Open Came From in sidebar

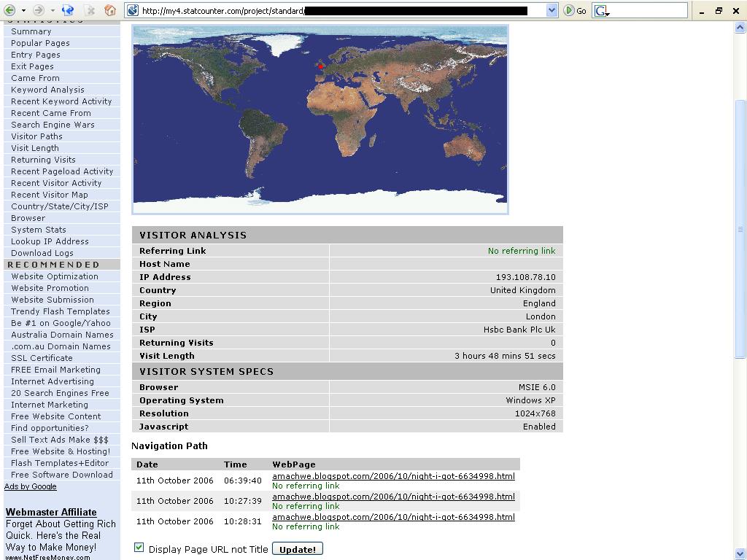[35, 78]
